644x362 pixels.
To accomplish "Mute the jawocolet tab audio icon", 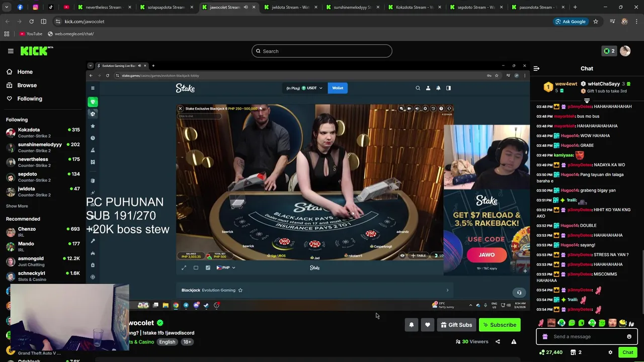I will (246, 7).
